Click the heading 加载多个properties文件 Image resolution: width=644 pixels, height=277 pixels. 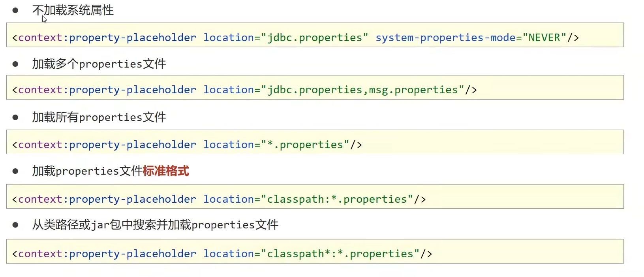pos(99,64)
